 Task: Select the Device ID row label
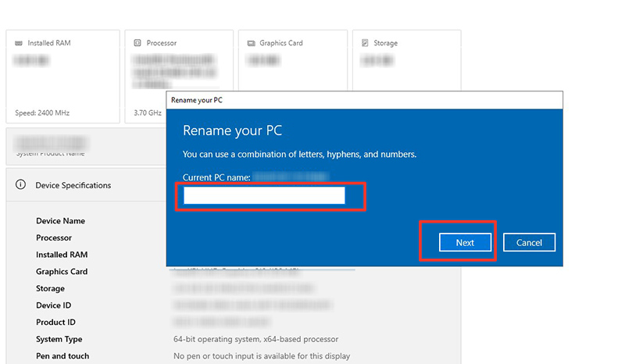pos(54,305)
